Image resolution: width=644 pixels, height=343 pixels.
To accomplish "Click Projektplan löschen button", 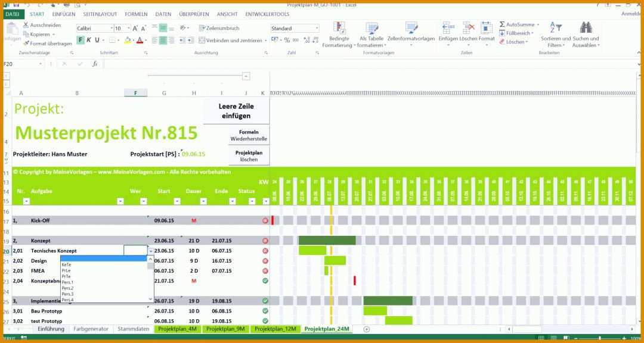I will point(249,156).
